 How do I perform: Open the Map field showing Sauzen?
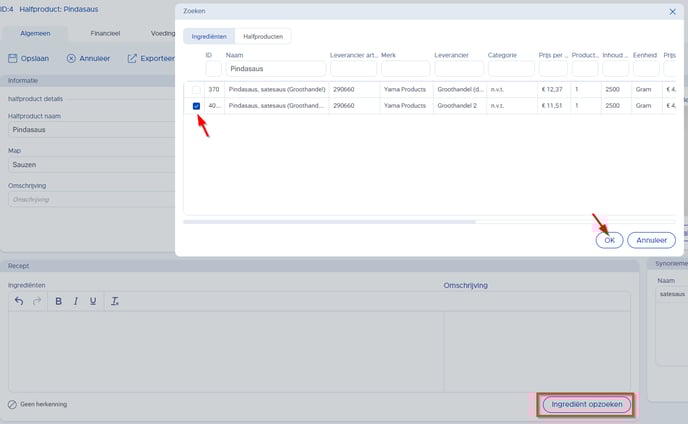coord(90,163)
